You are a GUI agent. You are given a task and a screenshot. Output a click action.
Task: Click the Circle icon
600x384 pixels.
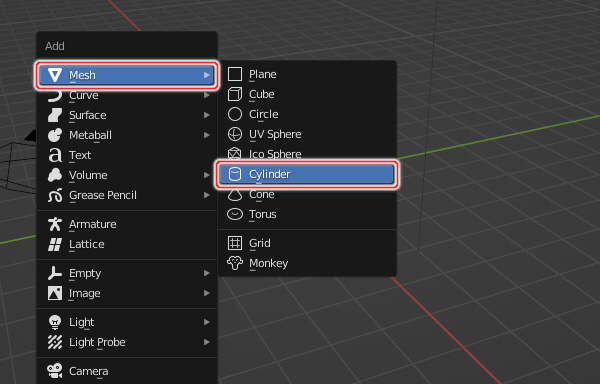click(235, 114)
